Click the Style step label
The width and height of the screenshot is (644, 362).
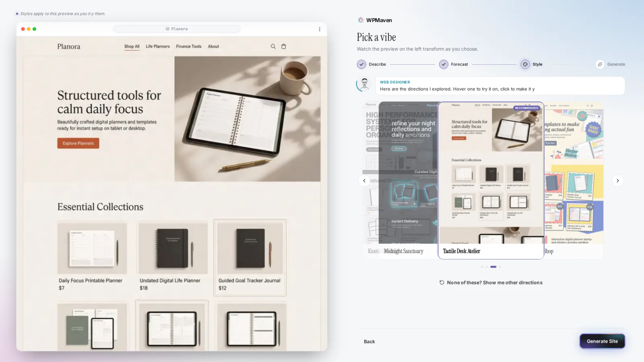537,64
